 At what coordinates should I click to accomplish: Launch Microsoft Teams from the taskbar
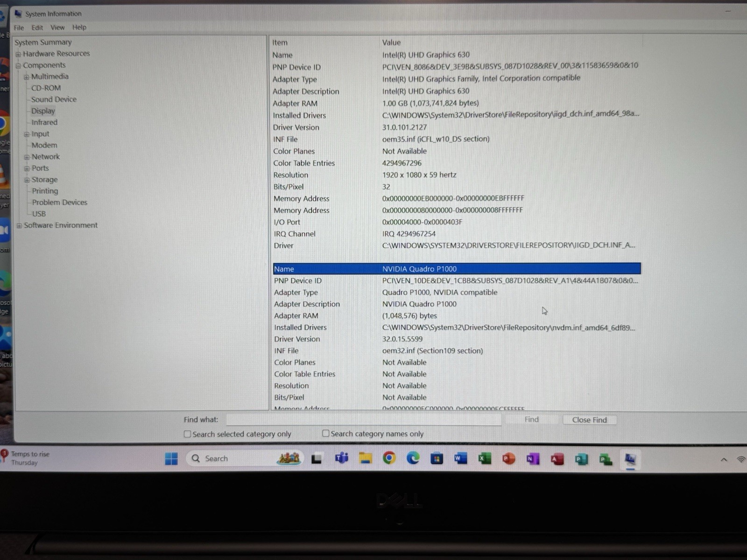[341, 459]
